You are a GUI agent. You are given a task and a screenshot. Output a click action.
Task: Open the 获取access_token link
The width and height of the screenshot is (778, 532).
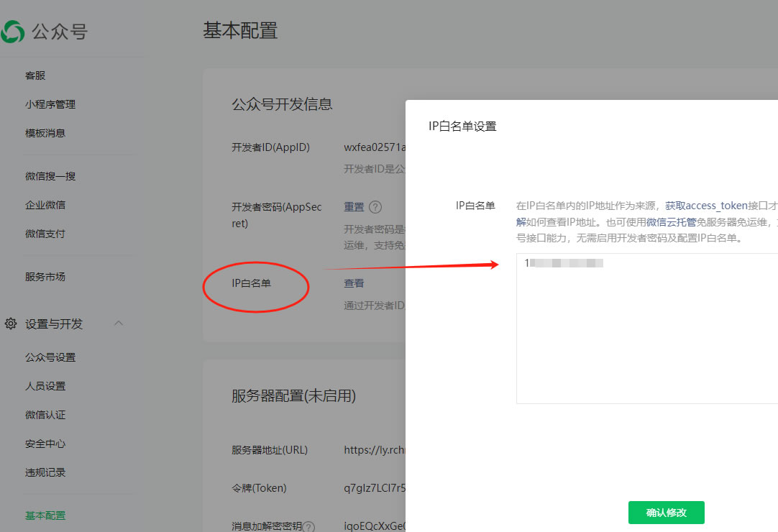click(706, 206)
